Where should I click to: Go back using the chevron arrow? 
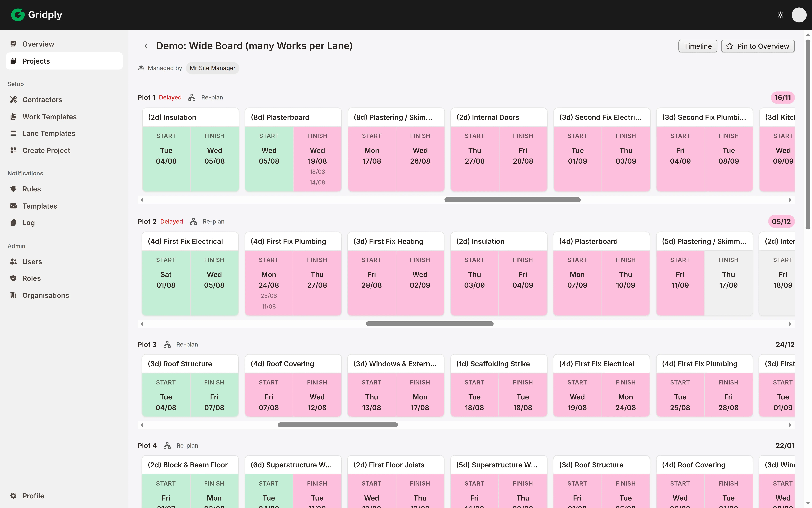(146, 46)
